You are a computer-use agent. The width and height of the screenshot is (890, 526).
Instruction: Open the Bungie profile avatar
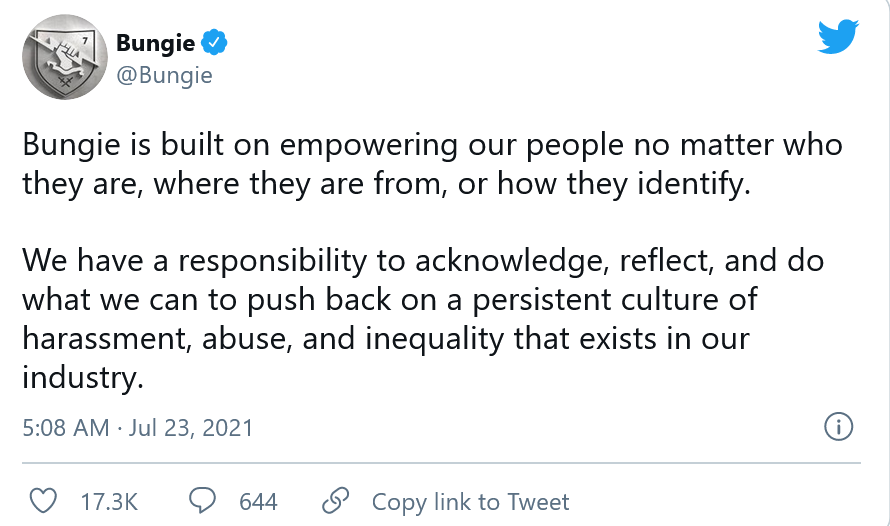pyautogui.click(x=63, y=57)
